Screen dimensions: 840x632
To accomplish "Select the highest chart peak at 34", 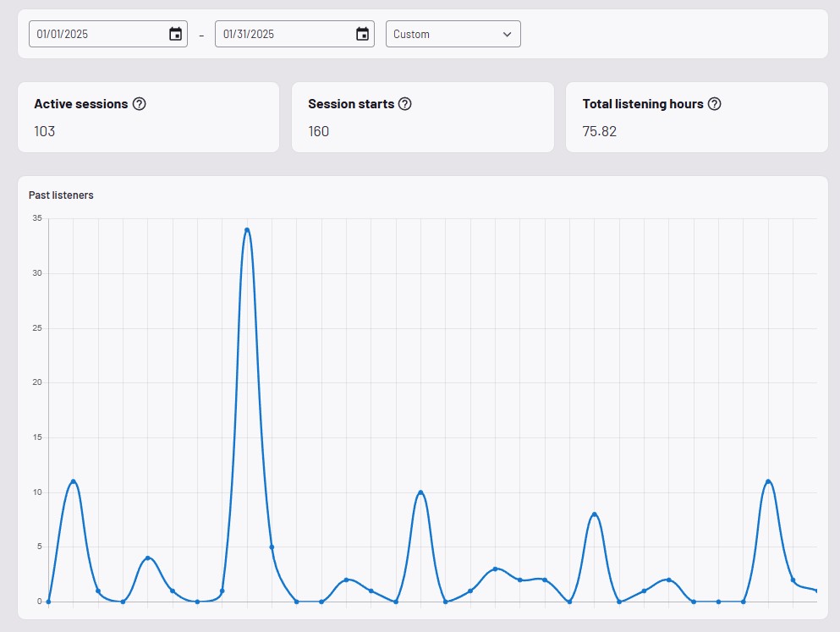I will (x=247, y=229).
